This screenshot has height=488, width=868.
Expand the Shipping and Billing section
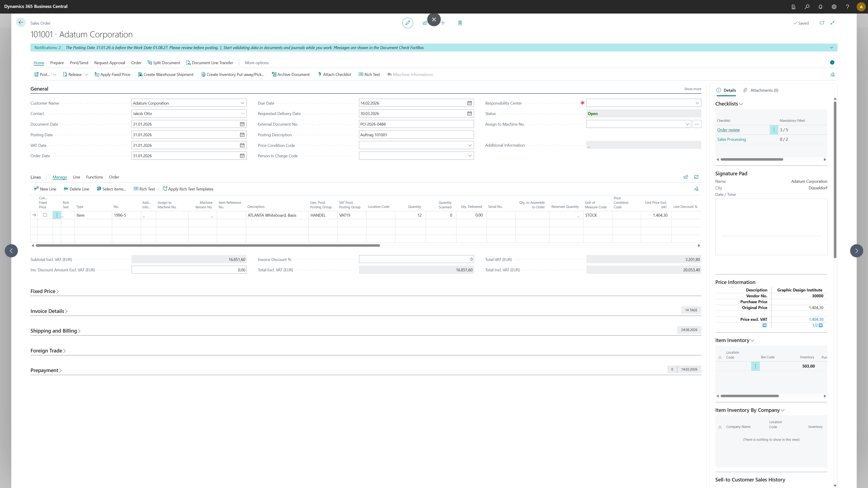point(55,331)
